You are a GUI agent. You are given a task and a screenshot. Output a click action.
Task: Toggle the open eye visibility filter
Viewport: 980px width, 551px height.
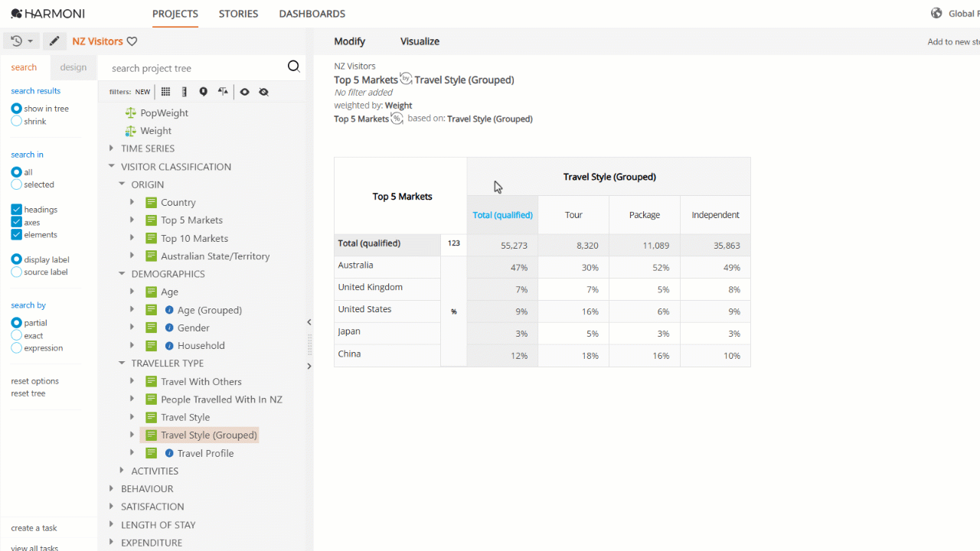(244, 92)
